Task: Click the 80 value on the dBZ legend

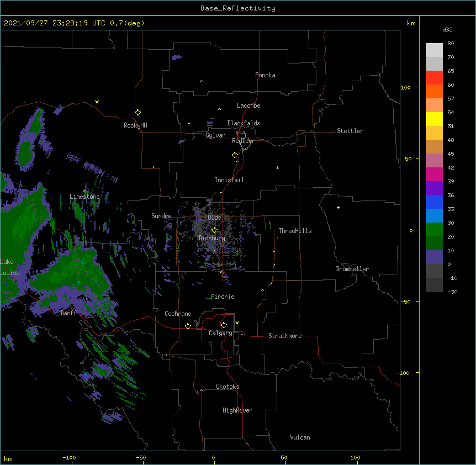Action: 451,44
